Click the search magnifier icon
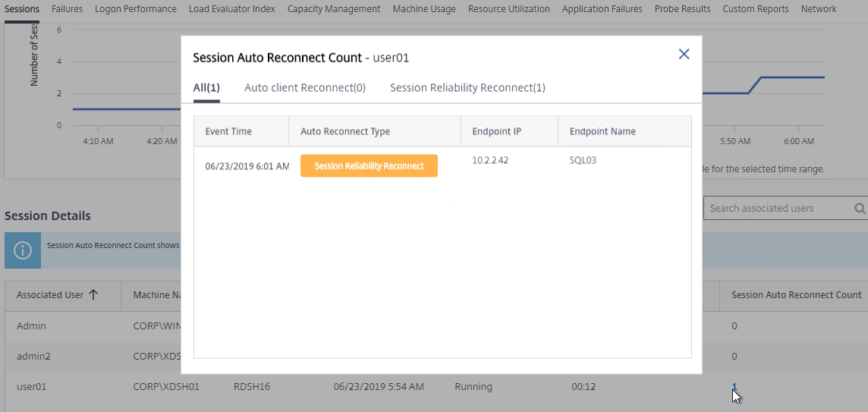868x412 pixels. point(860,209)
